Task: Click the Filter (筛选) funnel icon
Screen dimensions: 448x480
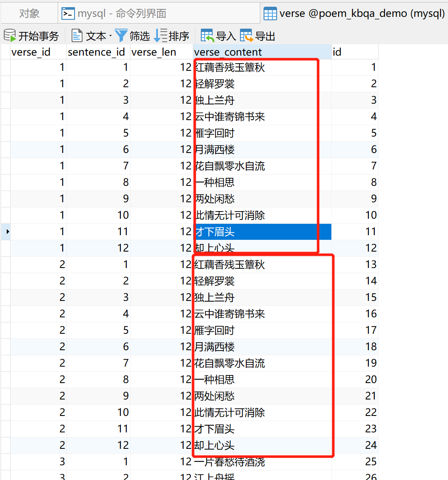Action: point(121,35)
